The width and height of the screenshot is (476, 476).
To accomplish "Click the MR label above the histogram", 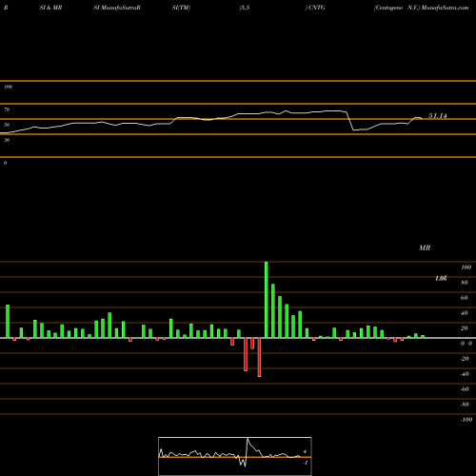I will point(425,248).
